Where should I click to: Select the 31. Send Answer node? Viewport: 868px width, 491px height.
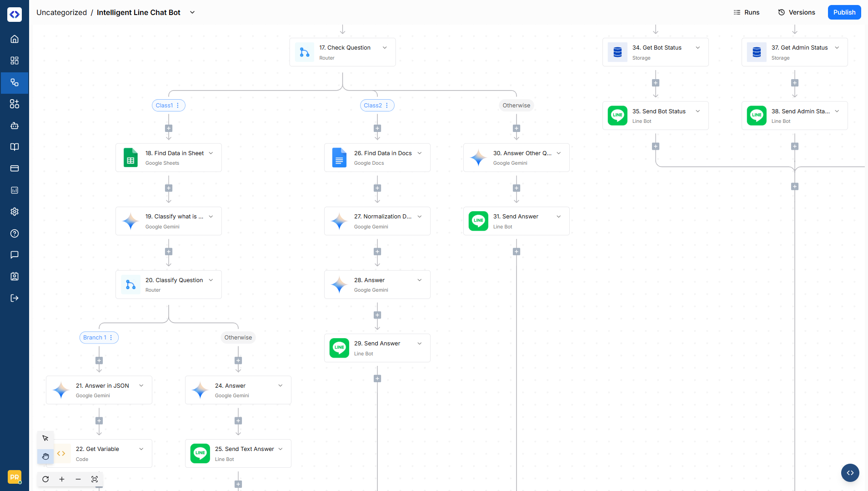[516, 221]
